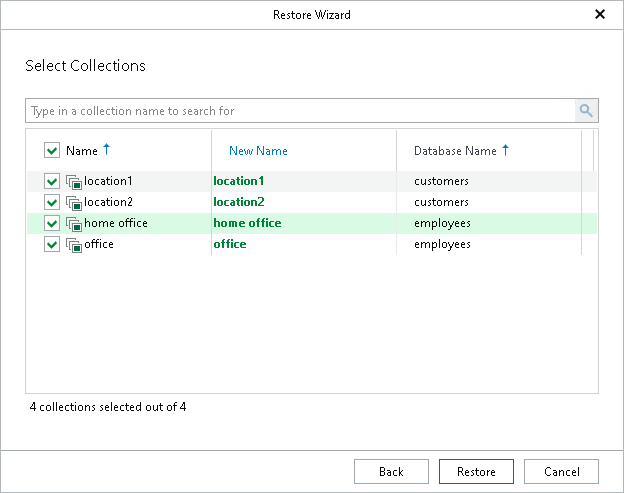Close the Restore Wizard window
This screenshot has width=624, height=493.
coord(600,15)
